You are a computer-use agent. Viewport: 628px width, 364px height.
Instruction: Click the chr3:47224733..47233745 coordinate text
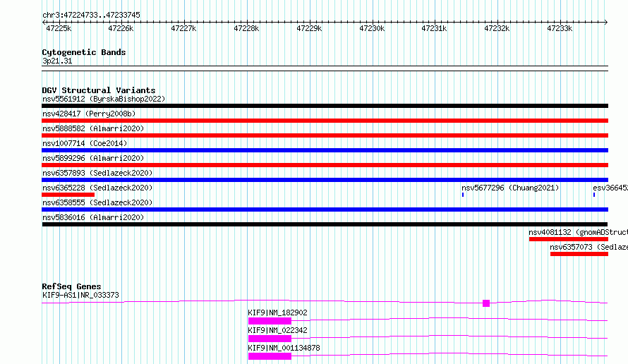pyautogui.click(x=91, y=16)
